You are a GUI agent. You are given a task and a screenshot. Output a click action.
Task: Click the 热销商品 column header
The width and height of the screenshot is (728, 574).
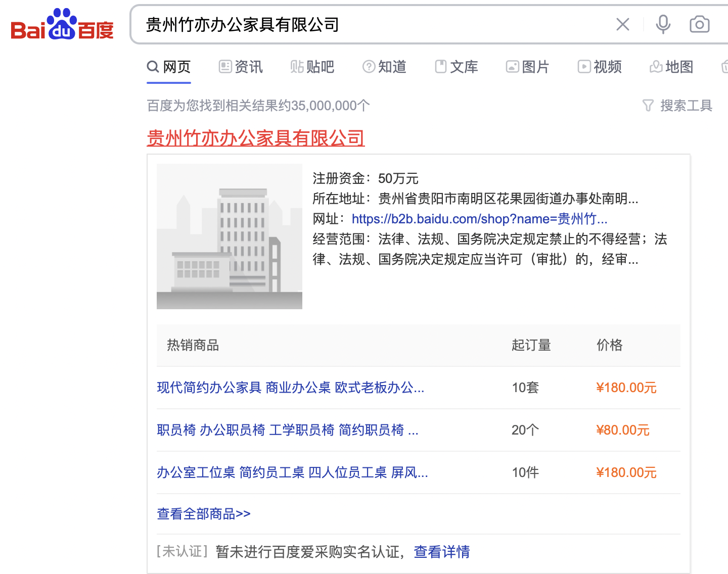point(193,345)
